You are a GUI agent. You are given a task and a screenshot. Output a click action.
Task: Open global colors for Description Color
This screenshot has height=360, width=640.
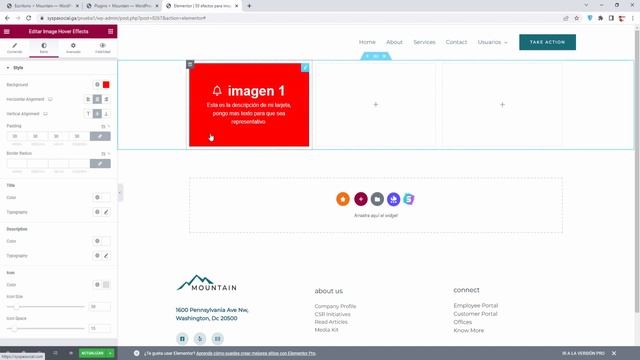coord(97,241)
